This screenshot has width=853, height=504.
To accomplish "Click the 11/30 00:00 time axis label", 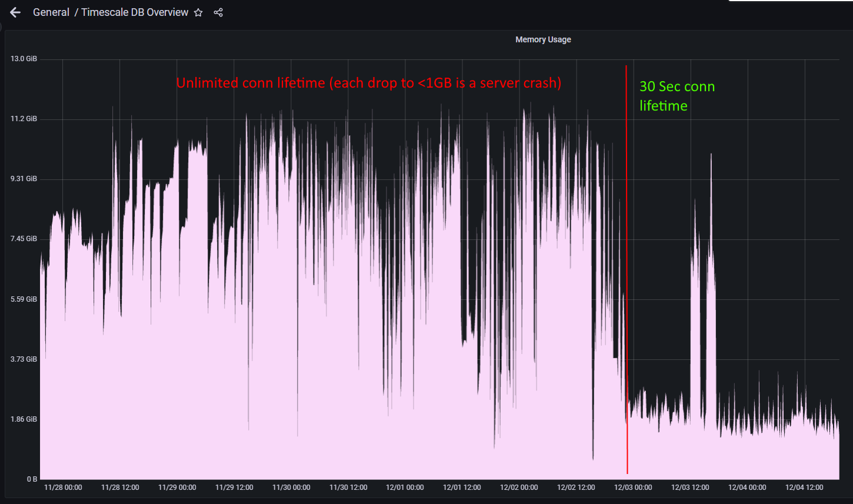I will [x=291, y=488].
